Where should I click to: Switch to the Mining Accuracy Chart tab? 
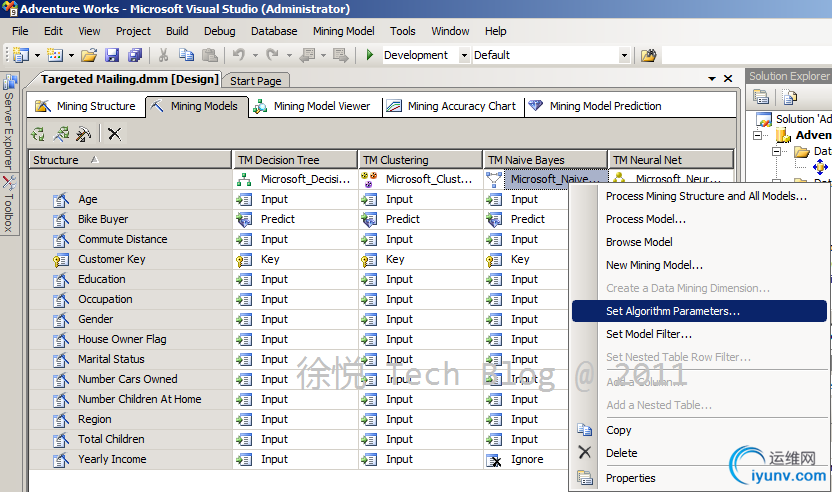pyautogui.click(x=452, y=106)
